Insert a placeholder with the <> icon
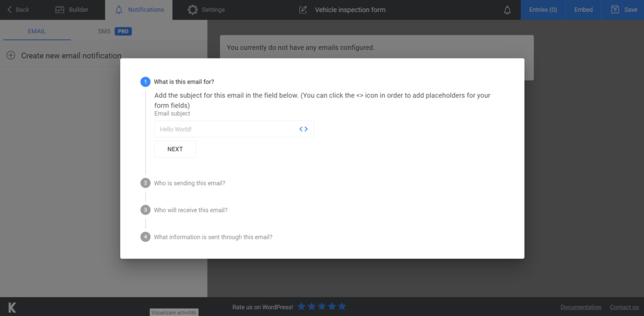The width and height of the screenshot is (644, 316). 303,129
